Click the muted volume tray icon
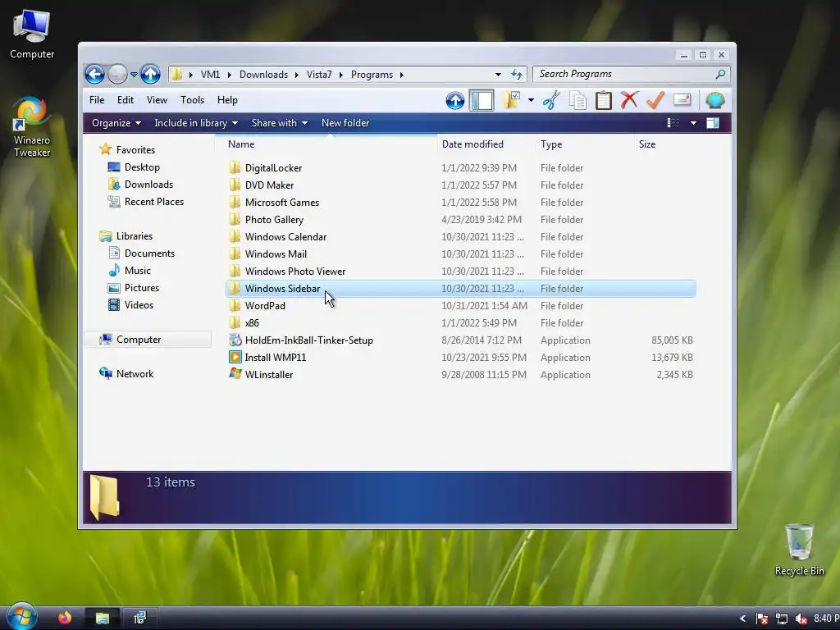Screen dimensions: 840x630 pyautogui.click(x=801, y=619)
